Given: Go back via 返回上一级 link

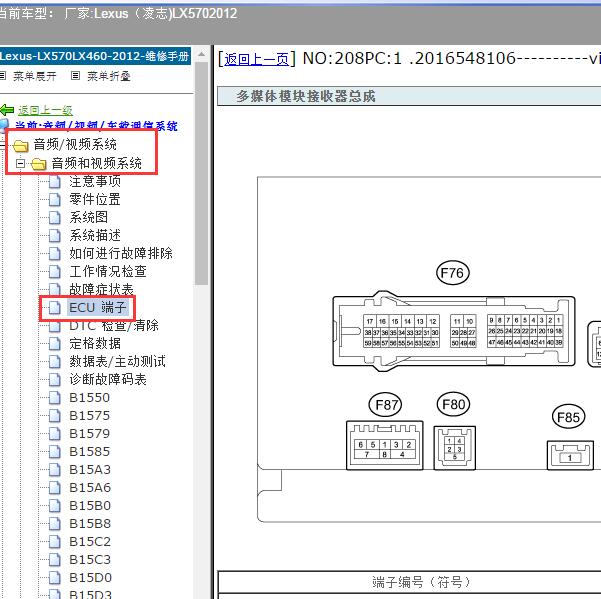Looking at the screenshot, I should coord(45,110).
